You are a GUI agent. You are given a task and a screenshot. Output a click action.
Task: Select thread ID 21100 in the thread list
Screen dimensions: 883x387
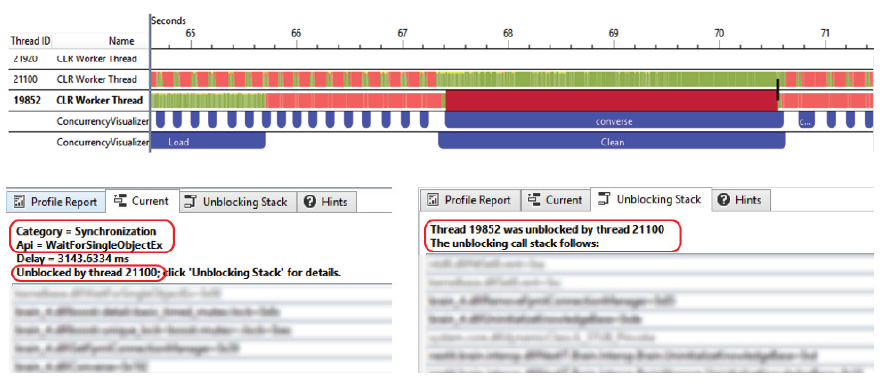(25, 79)
